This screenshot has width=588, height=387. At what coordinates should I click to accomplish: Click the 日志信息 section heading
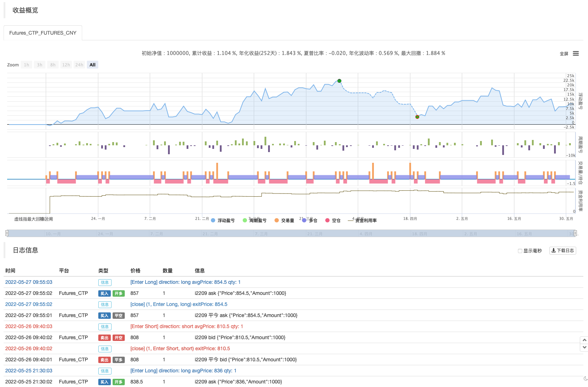pyautogui.click(x=25, y=250)
